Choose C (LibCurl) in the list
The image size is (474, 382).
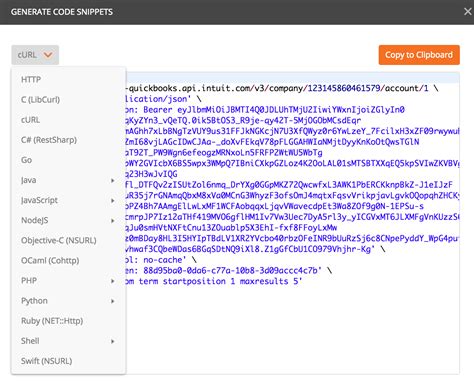tap(68, 100)
